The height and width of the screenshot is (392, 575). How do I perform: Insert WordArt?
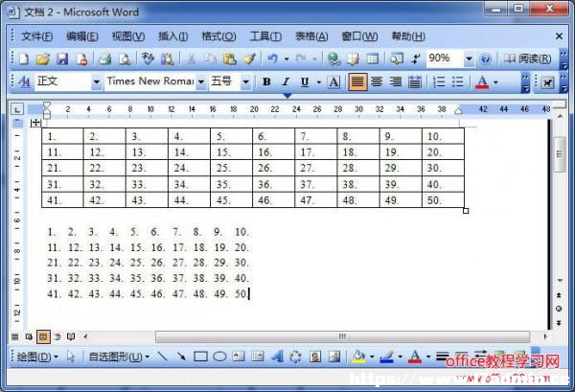277,357
